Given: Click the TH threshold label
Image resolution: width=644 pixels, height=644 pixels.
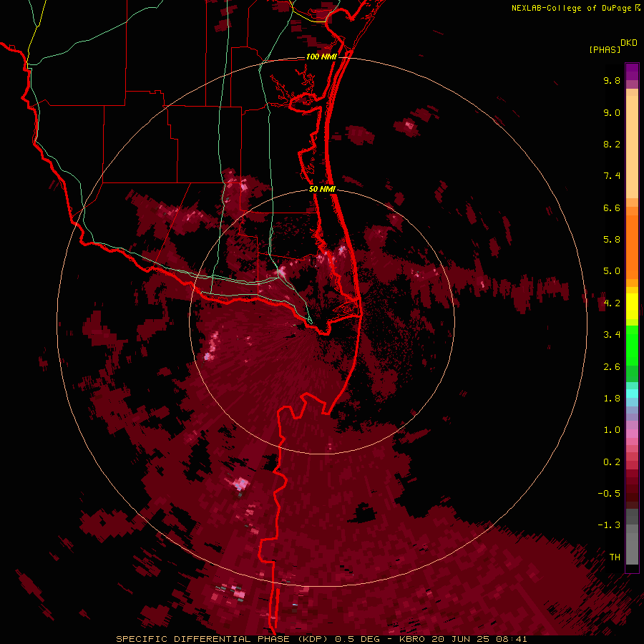Looking at the screenshot, I should (x=615, y=557).
